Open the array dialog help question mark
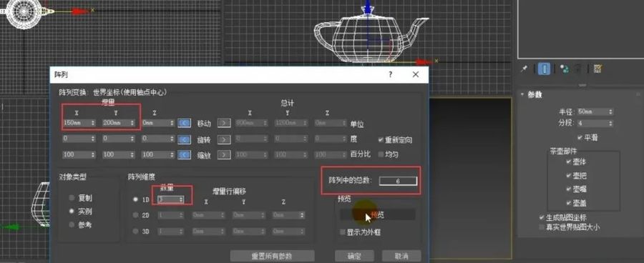Viewport: 644px width, 263px height. tap(390, 74)
